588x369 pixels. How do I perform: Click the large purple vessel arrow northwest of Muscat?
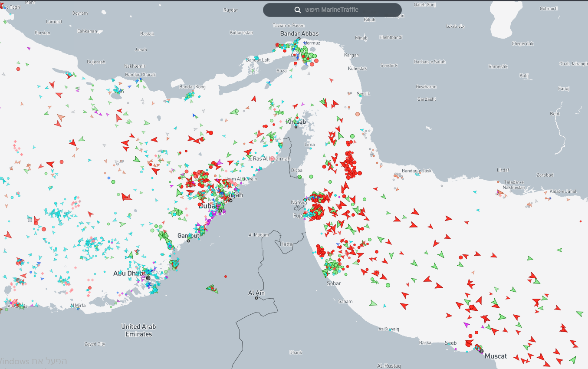pyautogui.click(x=466, y=325)
